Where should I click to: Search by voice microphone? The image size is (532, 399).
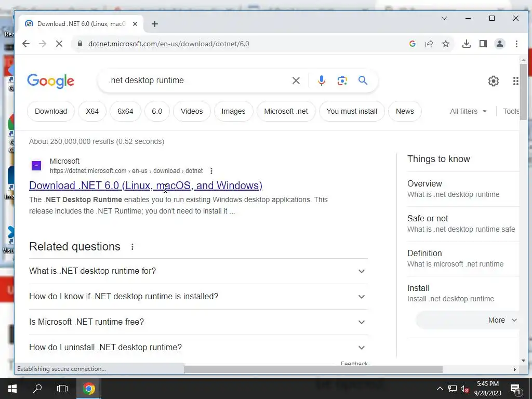pyautogui.click(x=321, y=81)
